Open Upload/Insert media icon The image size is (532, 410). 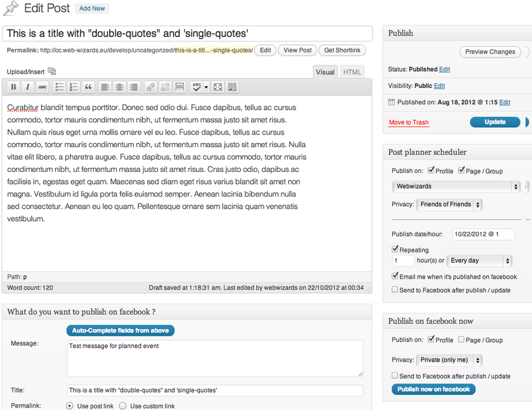52,71
